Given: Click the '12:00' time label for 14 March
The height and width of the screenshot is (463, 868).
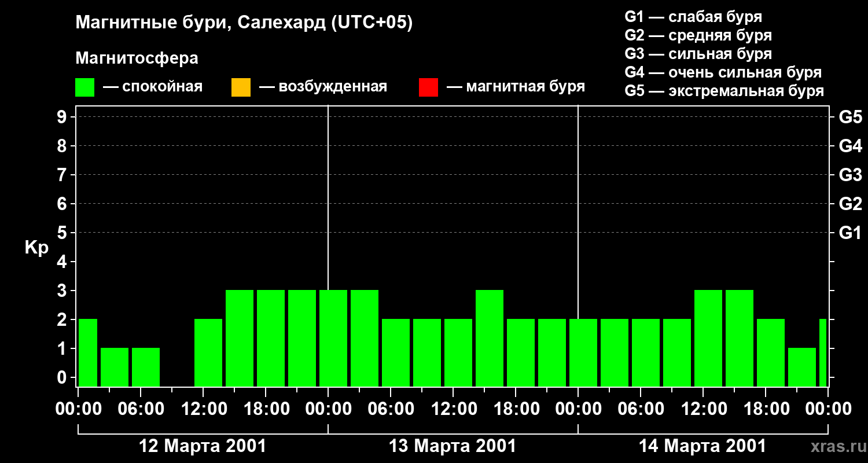Looking at the screenshot, I should pos(703,409).
